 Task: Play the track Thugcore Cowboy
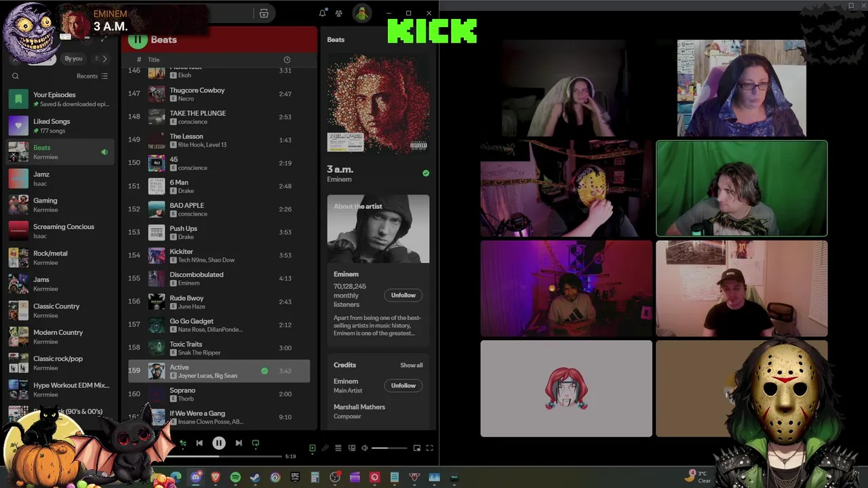[x=219, y=94]
